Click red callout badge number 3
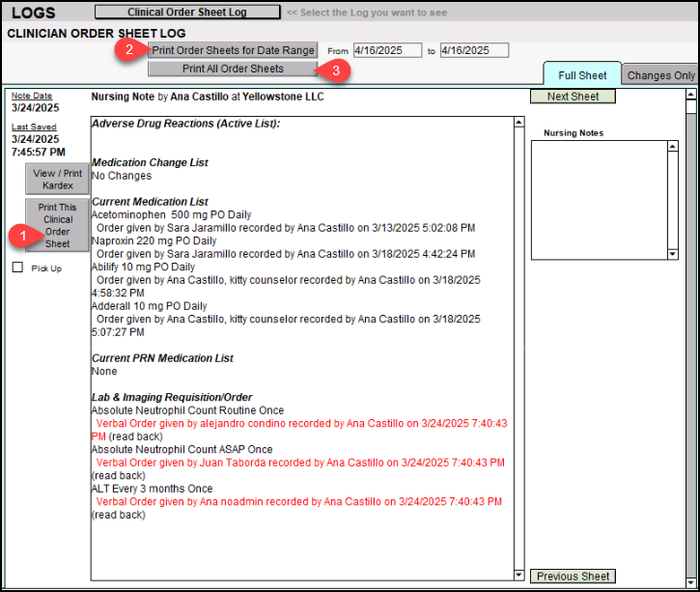Viewport: 700px width, 592px height. pyautogui.click(x=335, y=70)
